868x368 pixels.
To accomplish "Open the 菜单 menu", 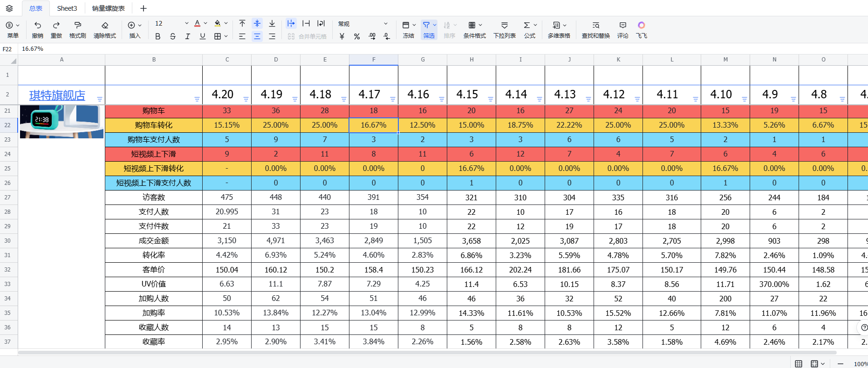I will pyautogui.click(x=13, y=29).
